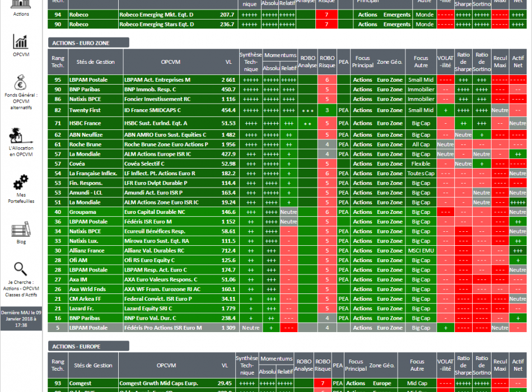This screenshot has height=392, width=532.
Task: Open fund 'BNP Euro Val. Dur. C'
Action: (x=150, y=318)
